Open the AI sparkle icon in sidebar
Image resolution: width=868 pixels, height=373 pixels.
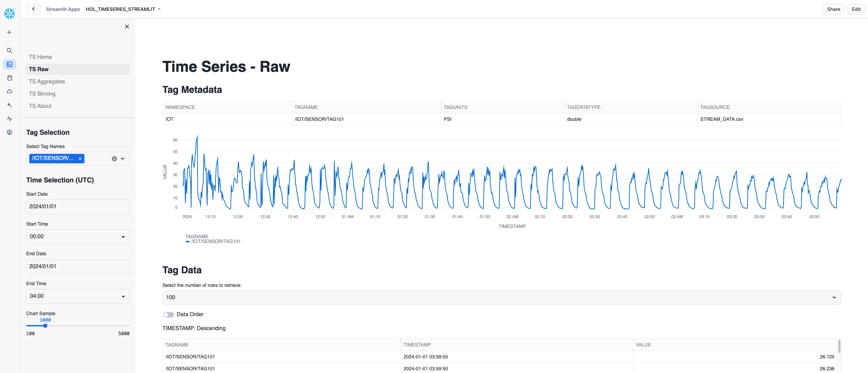pos(10,105)
